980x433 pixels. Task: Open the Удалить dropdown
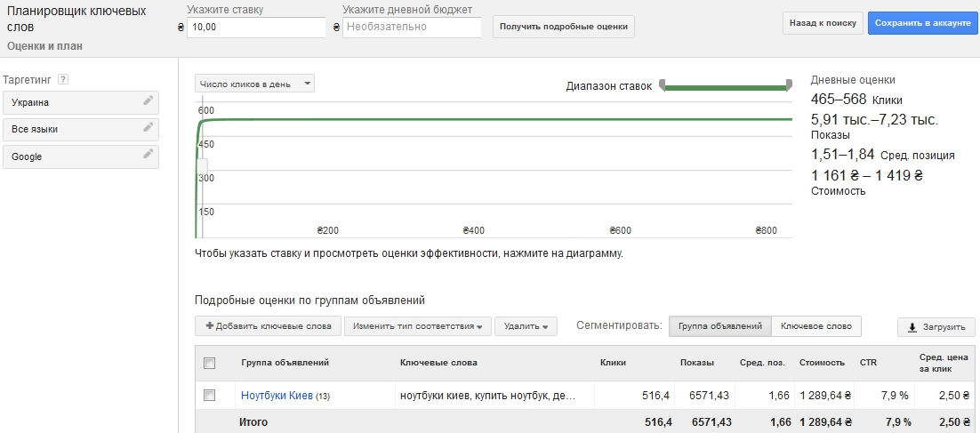coord(526,326)
